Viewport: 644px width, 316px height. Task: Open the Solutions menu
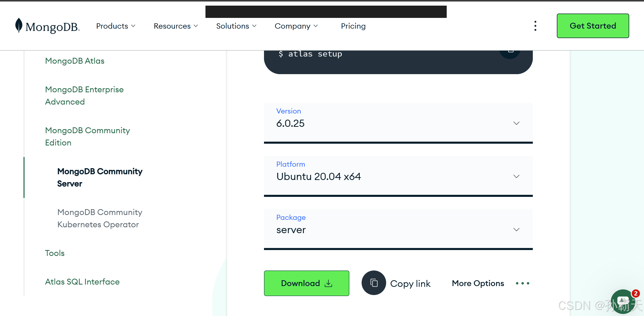(236, 26)
